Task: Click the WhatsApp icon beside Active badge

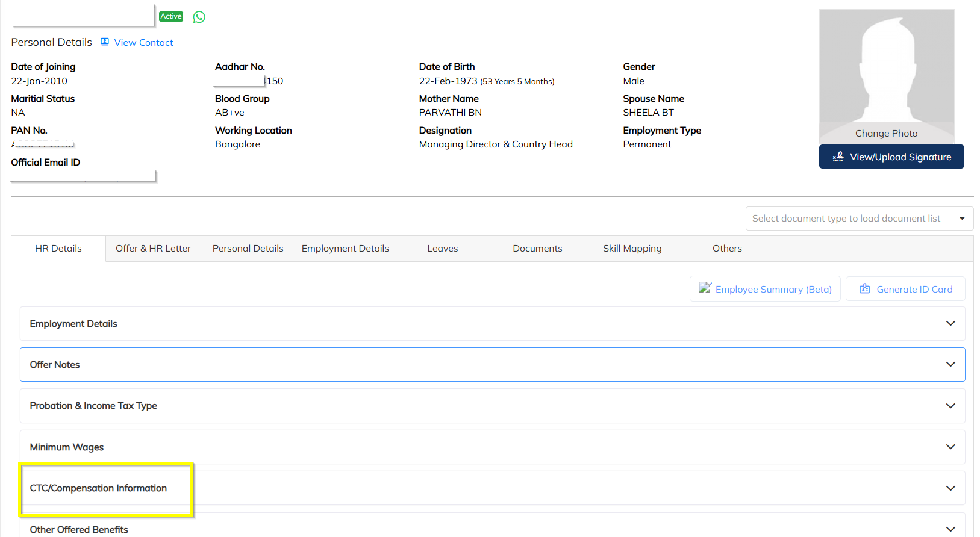Action: 199,17
